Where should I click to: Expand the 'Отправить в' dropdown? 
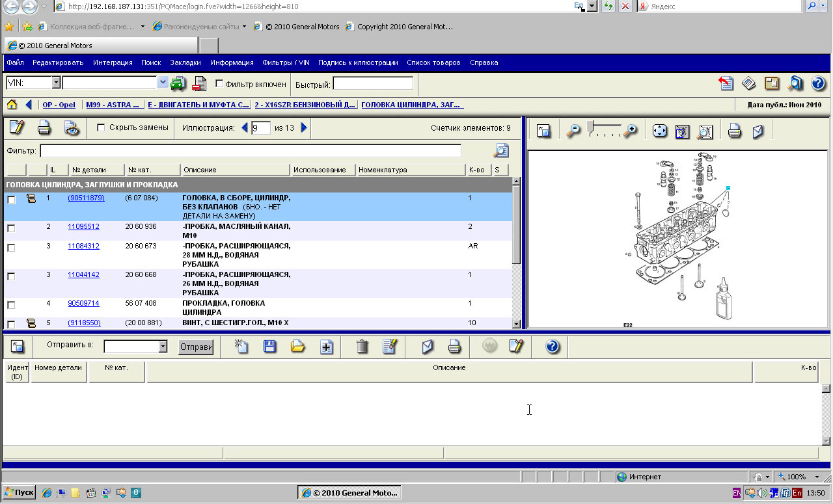[163, 347]
